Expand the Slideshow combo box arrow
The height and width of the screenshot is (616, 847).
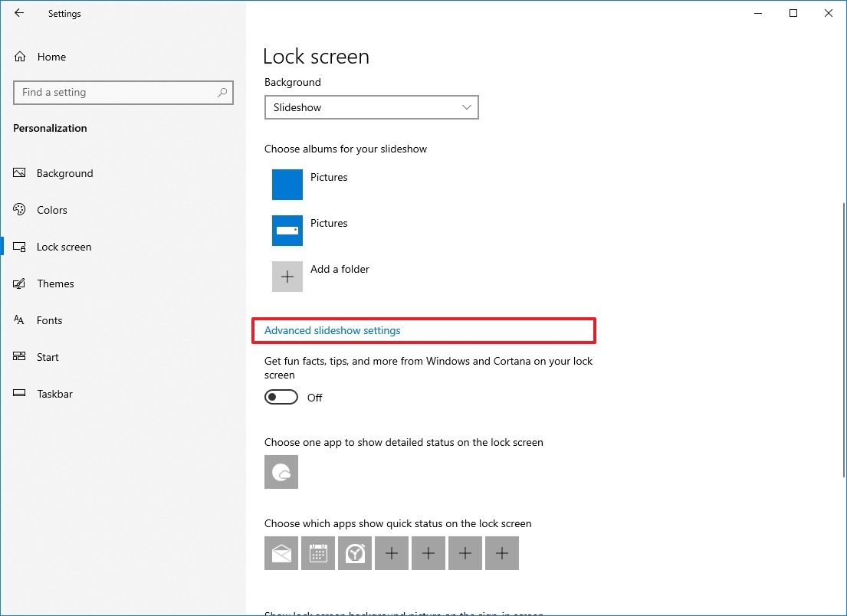coord(466,107)
